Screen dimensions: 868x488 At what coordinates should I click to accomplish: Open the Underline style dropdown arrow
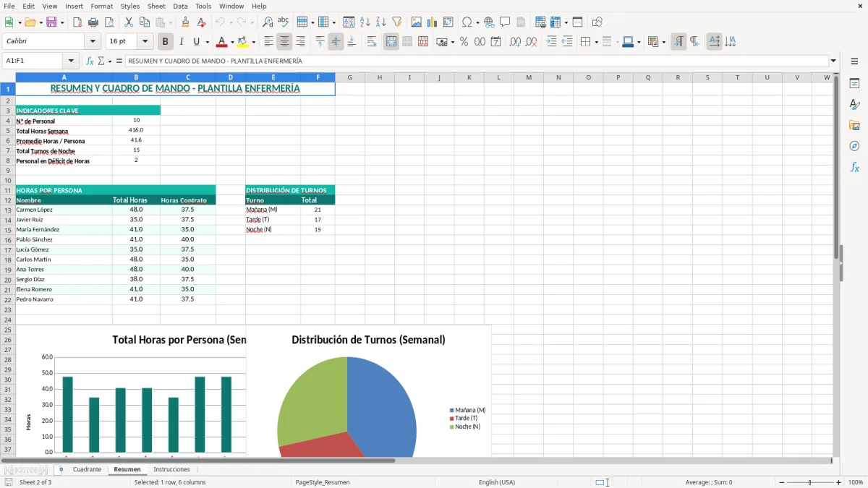point(207,42)
